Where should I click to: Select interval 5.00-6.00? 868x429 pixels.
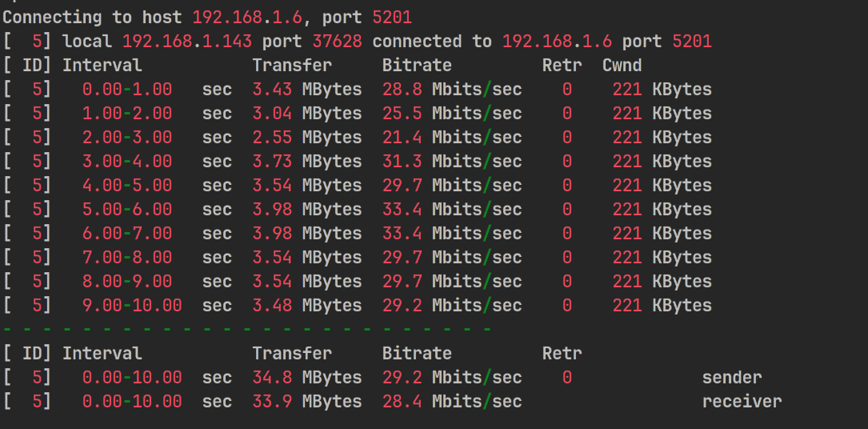pos(127,209)
